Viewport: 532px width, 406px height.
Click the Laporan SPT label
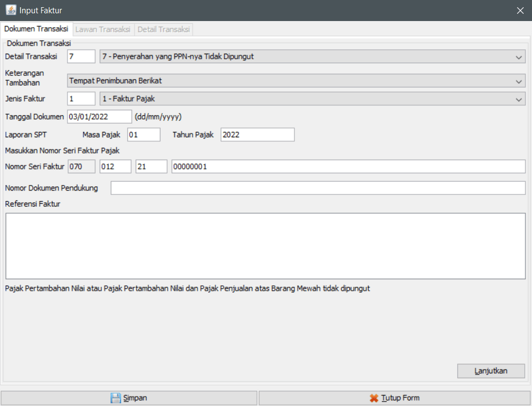pyautogui.click(x=26, y=135)
